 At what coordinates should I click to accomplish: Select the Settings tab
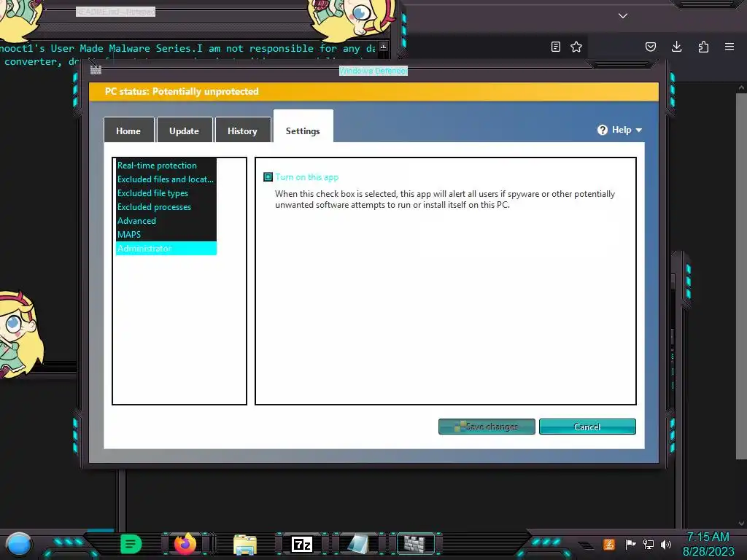tap(303, 127)
